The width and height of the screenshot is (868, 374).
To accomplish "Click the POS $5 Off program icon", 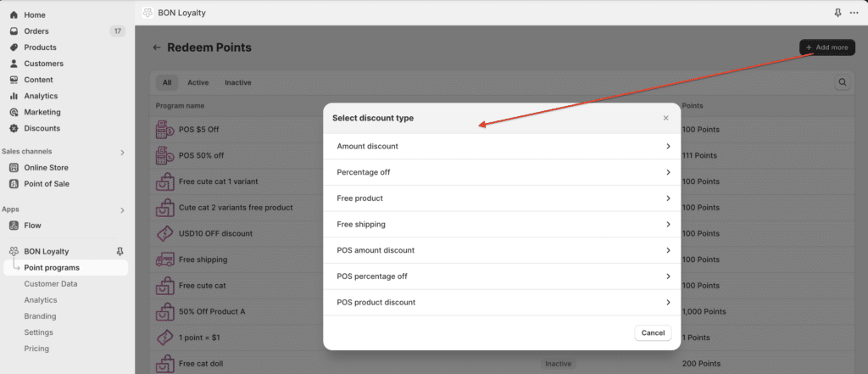I will pyautogui.click(x=164, y=130).
